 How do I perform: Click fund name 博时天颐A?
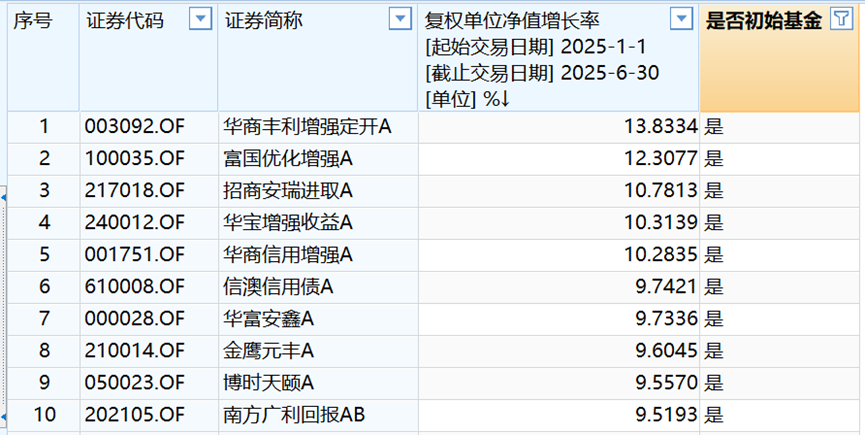[x=269, y=383]
